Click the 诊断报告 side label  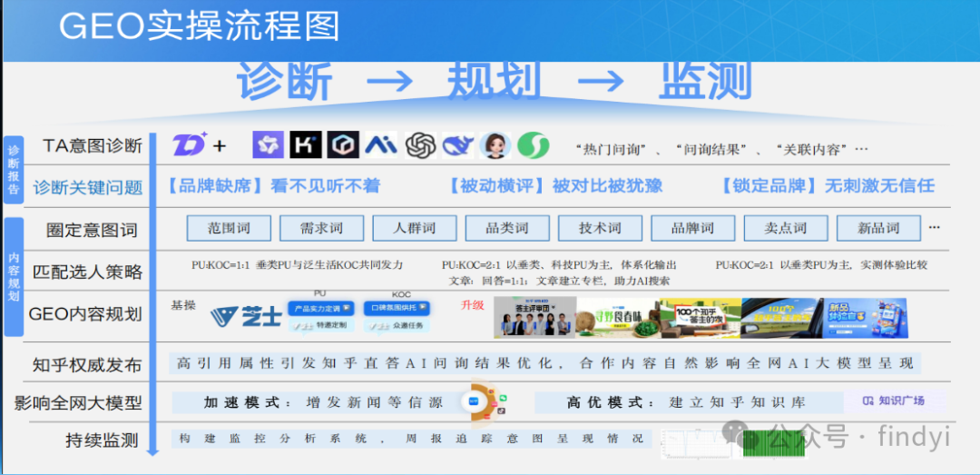click(x=13, y=170)
